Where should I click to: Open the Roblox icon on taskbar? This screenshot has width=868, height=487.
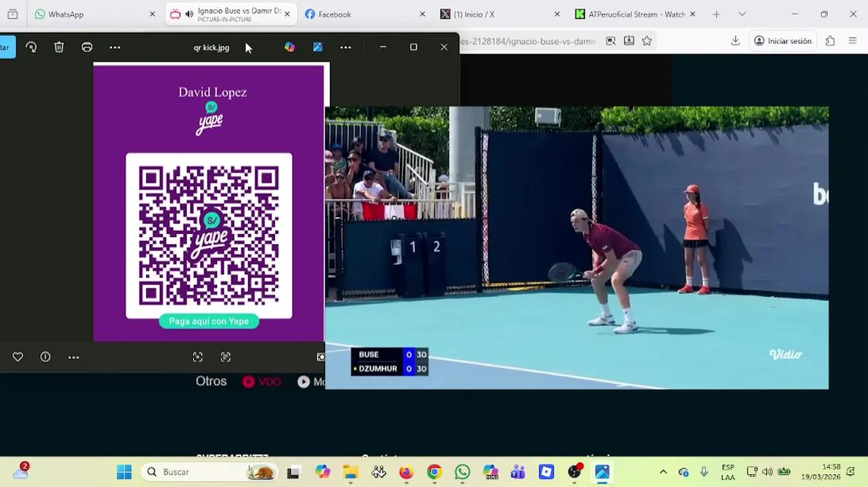[x=546, y=472]
